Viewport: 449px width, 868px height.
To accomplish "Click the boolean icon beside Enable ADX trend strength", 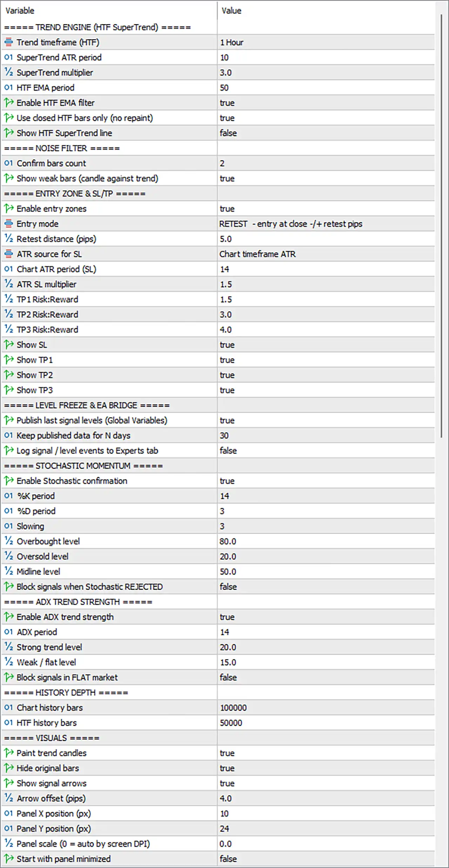I will 9,617.
